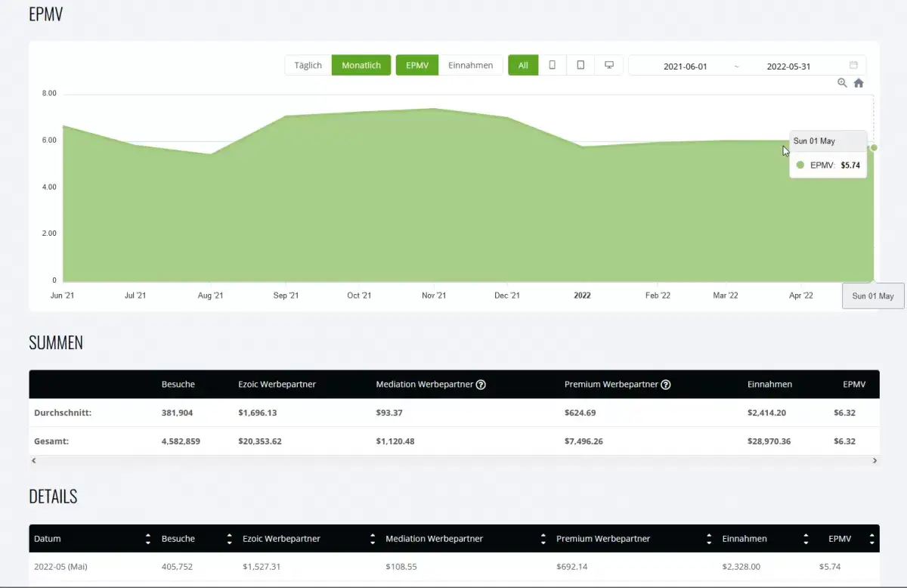Viewport: 907px width, 588px height.
Task: Filter chart by desktop devices
Action: click(x=608, y=65)
